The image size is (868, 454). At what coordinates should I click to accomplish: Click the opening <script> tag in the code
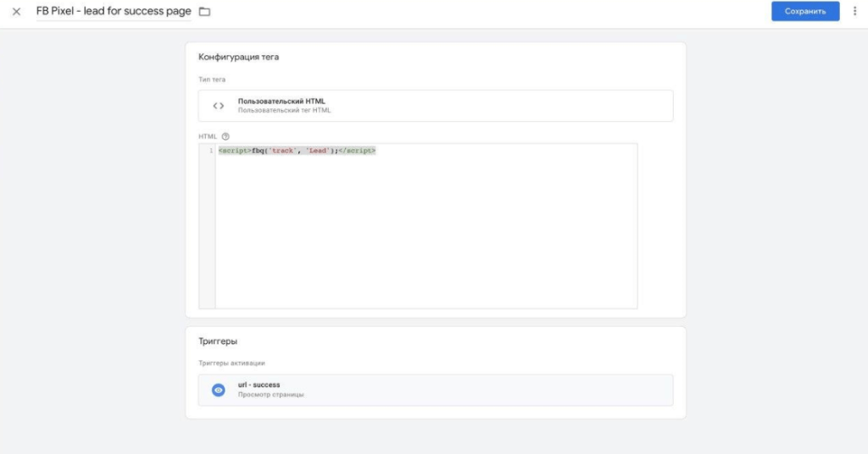(234, 151)
